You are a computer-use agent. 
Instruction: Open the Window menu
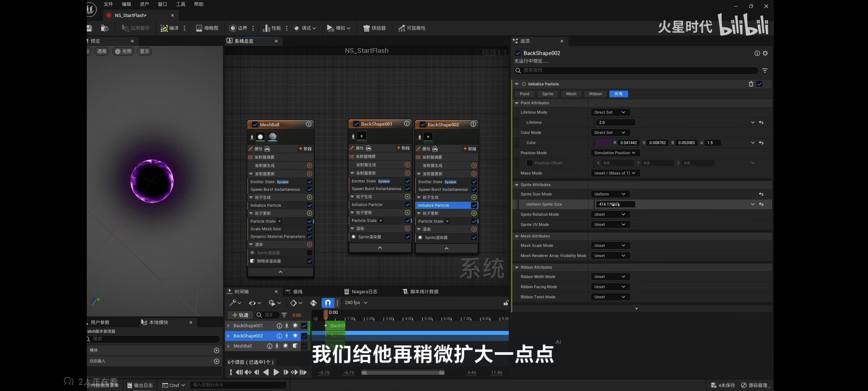pyautogui.click(x=162, y=4)
